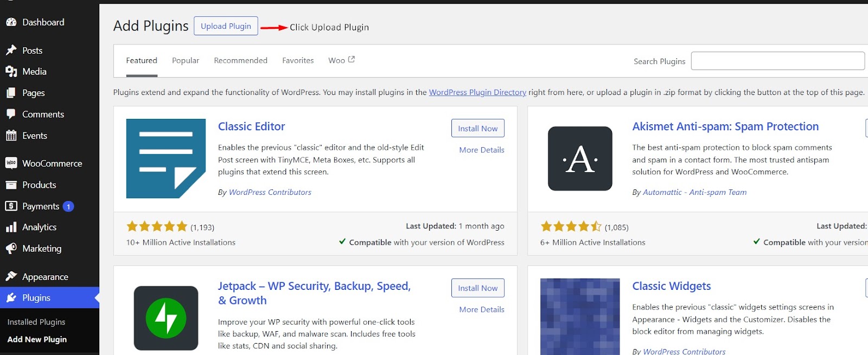Click the Pages icon in sidebar
The width and height of the screenshot is (868, 355).
tap(11, 93)
